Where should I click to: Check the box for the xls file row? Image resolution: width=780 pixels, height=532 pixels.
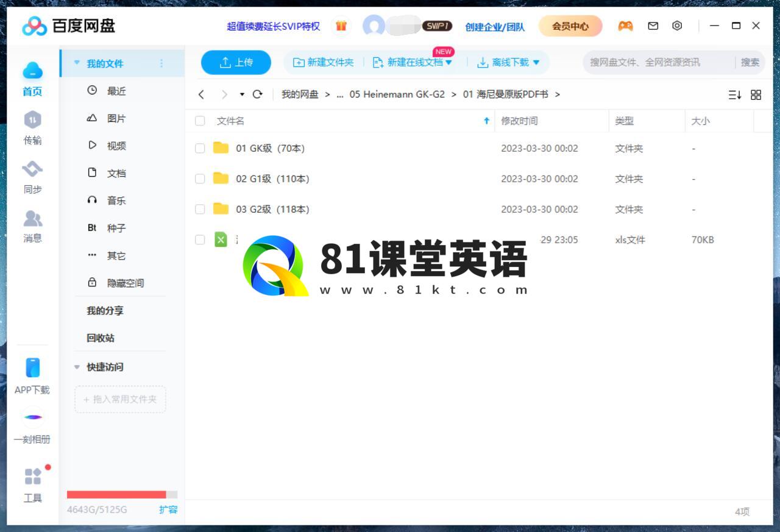coord(200,239)
